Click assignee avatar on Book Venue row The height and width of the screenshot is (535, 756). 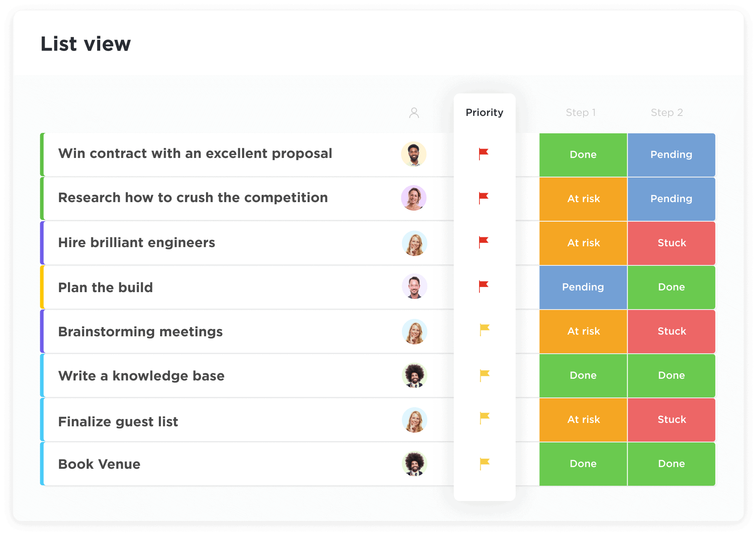click(x=415, y=464)
